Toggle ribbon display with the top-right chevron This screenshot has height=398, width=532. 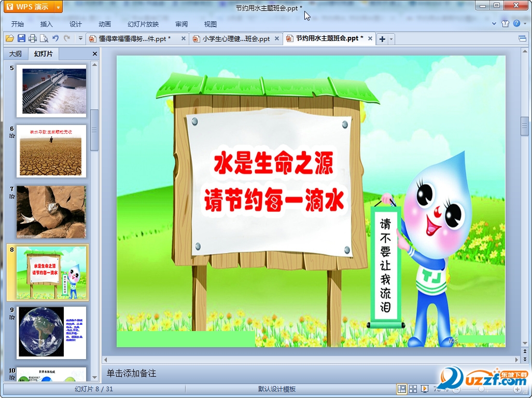coord(494,24)
